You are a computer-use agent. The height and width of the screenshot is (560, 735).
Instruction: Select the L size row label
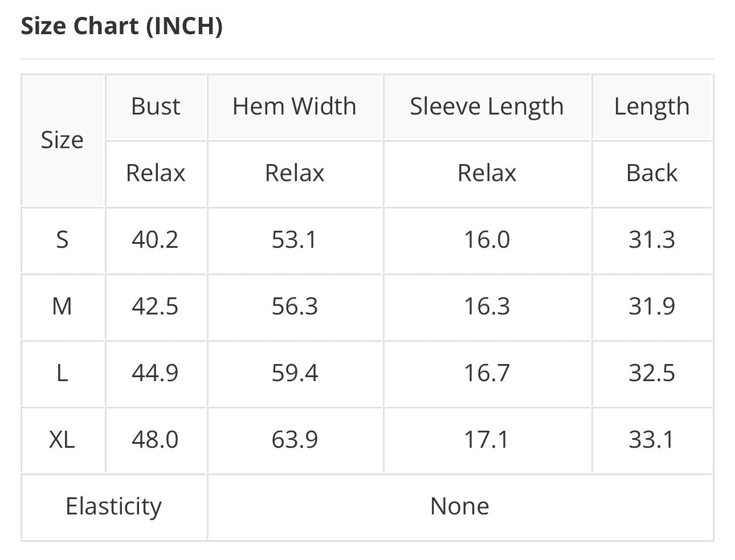[x=62, y=373]
